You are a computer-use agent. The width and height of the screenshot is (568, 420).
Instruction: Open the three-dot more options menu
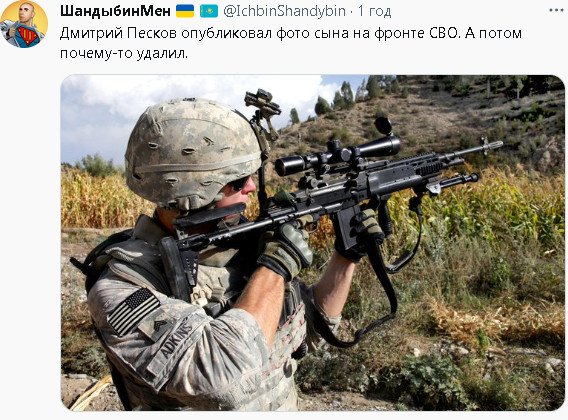point(556,11)
